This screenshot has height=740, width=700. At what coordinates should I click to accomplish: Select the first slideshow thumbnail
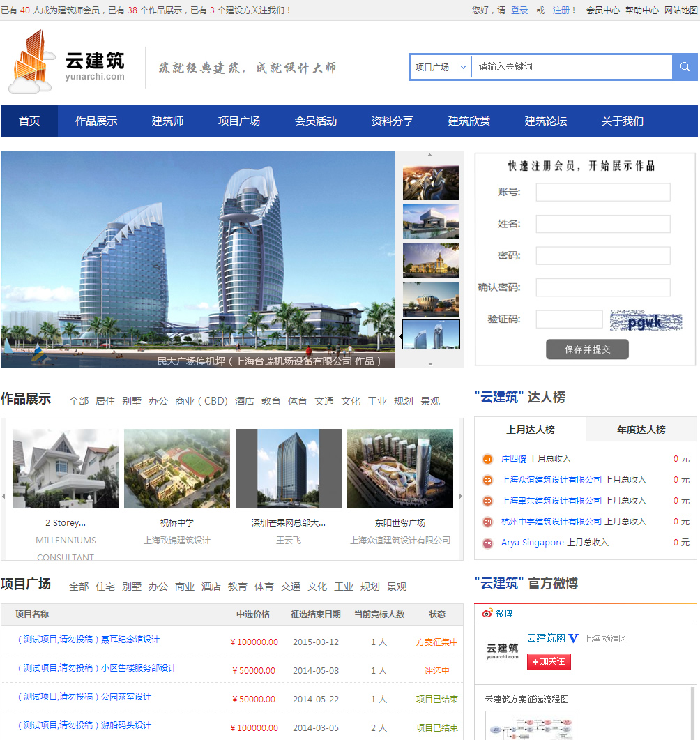tap(431, 183)
